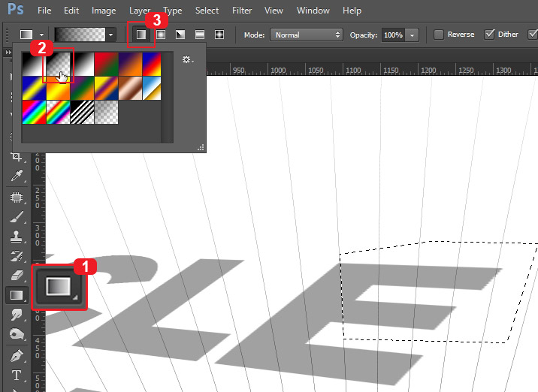Pick the Copper gradient preset
538x392 pixels.
point(130,88)
